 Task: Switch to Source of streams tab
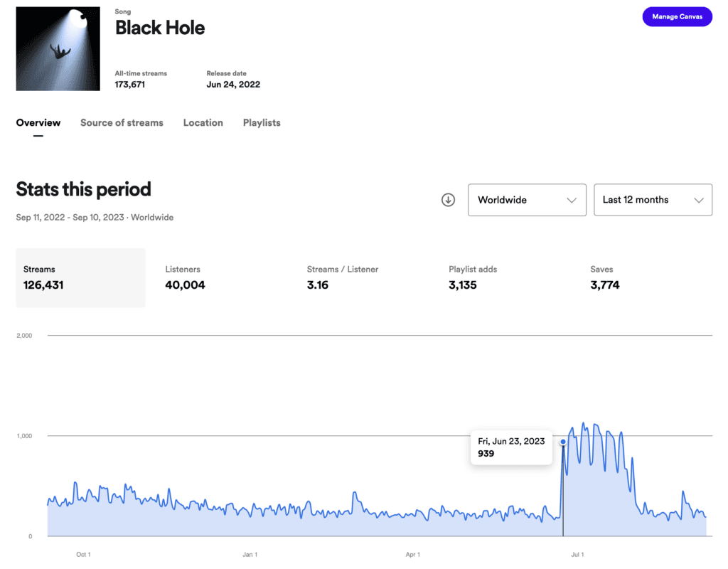pos(122,122)
